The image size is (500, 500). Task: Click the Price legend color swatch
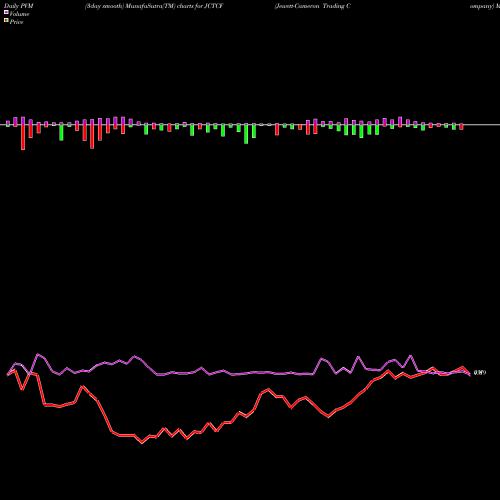[x=6, y=21]
